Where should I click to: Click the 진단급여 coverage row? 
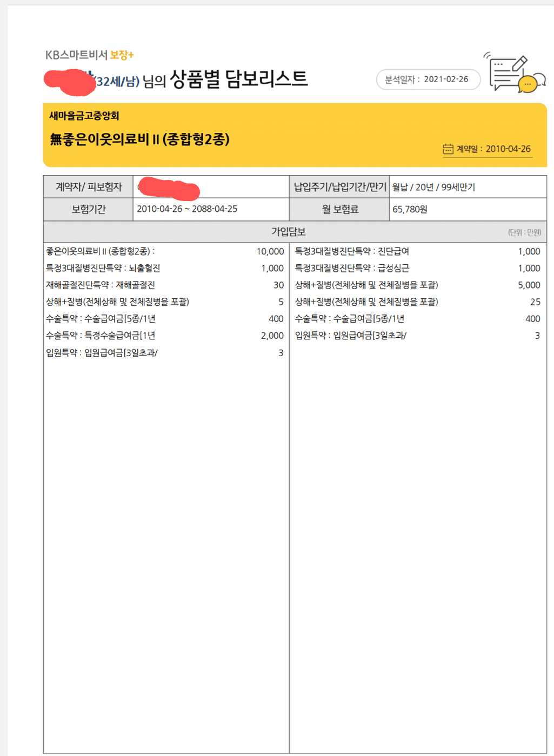tap(352, 252)
